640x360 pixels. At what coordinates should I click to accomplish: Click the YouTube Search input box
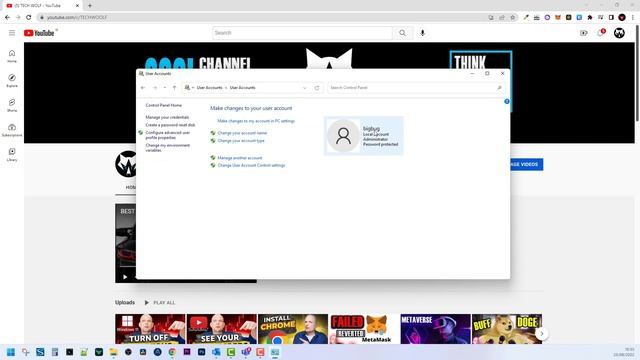tap(302, 33)
